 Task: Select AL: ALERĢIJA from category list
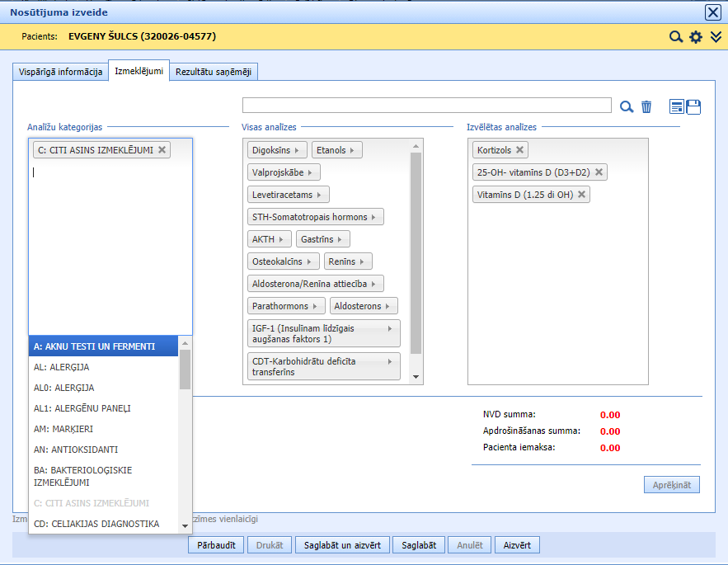point(62,367)
